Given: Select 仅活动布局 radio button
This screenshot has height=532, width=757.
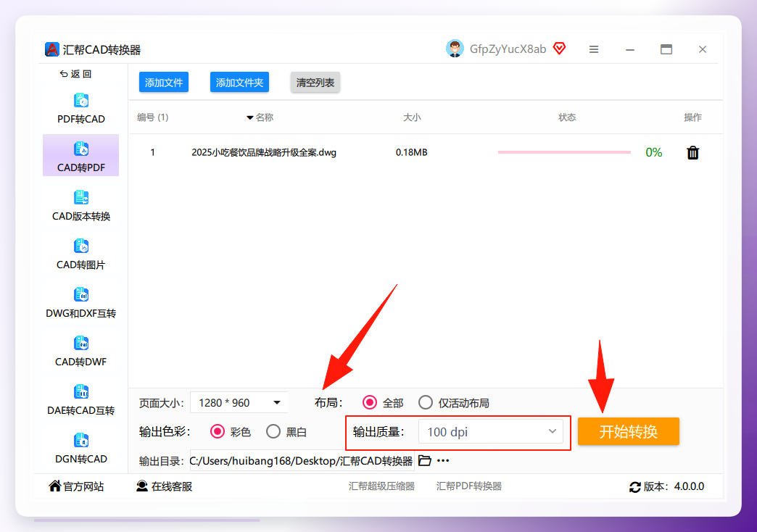Looking at the screenshot, I should pyautogui.click(x=426, y=402).
